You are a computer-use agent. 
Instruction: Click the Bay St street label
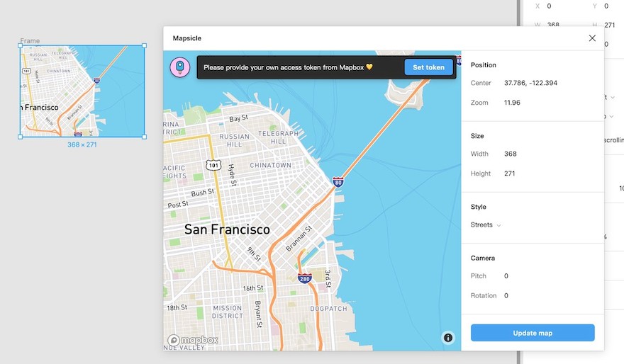239,118
